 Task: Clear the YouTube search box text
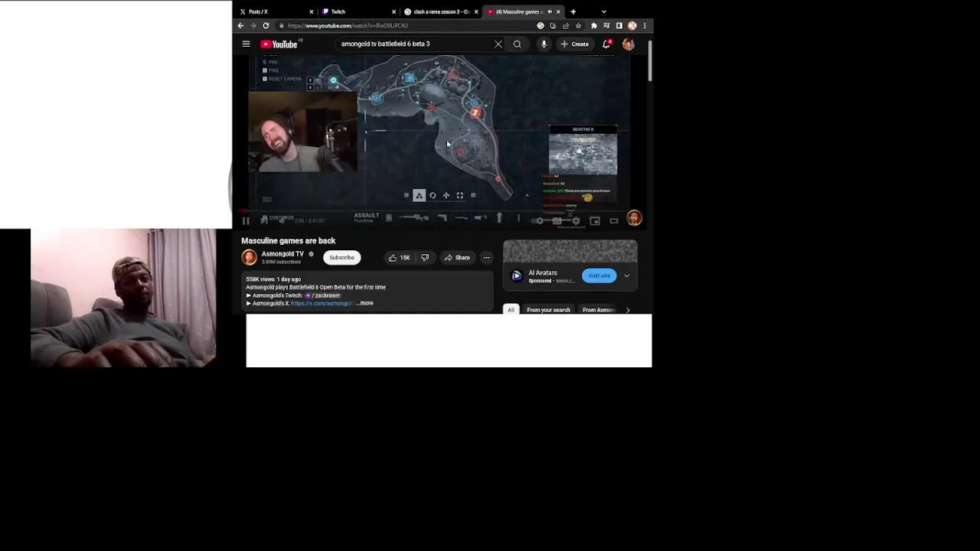pos(498,44)
